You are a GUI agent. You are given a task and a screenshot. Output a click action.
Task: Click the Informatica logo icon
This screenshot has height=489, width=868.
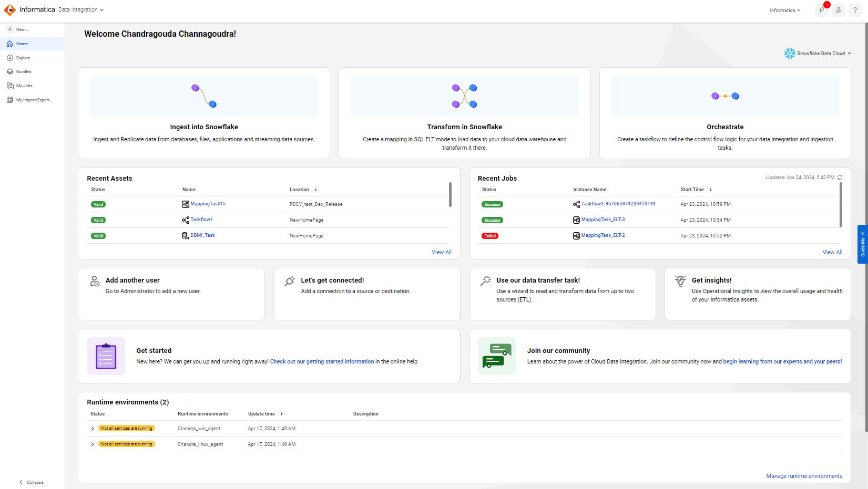[x=9, y=10]
